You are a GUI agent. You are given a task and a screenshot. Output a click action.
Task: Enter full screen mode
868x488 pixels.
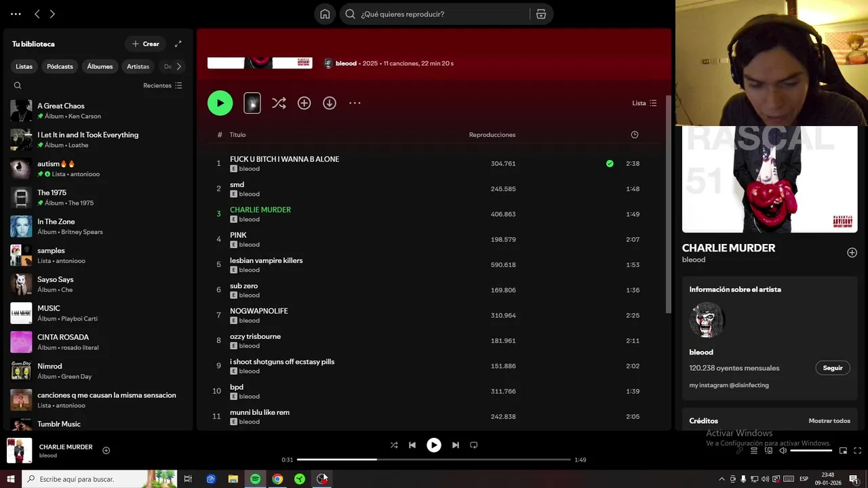[857, 451]
